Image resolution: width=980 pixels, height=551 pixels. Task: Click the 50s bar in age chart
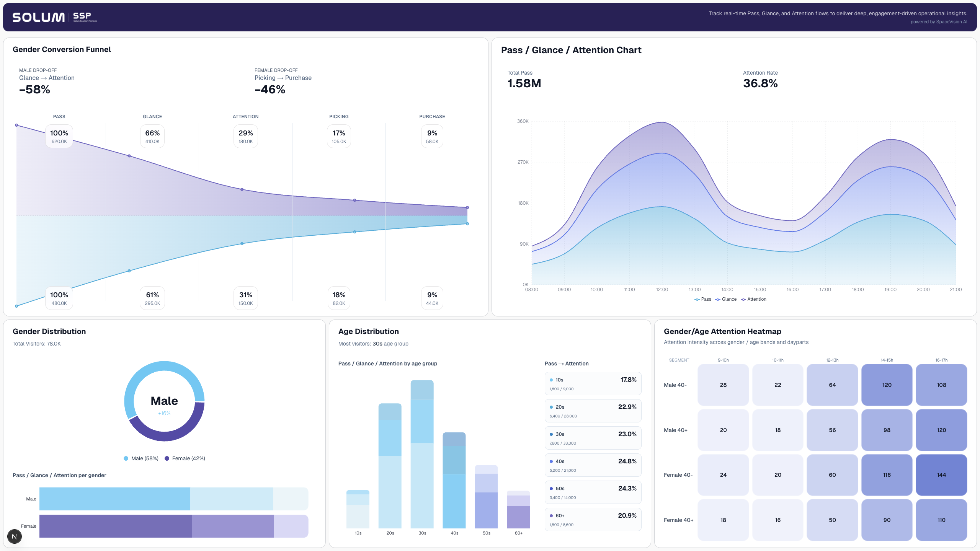[486, 497]
